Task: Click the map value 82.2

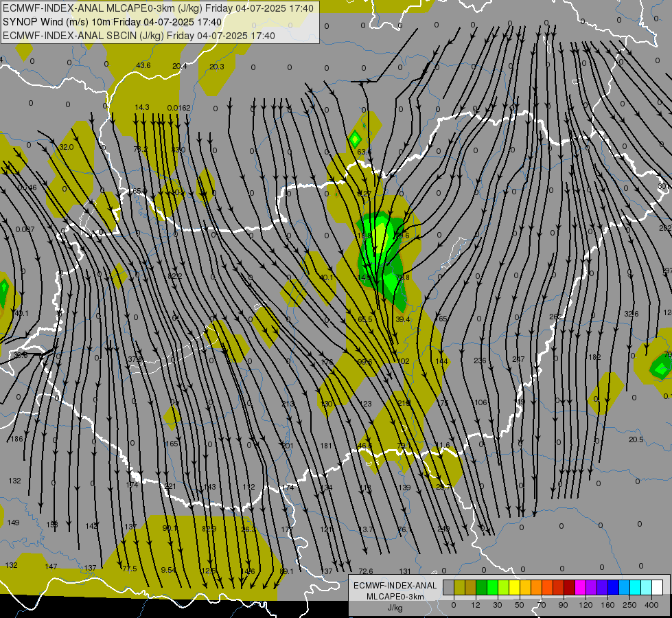Action: tap(175, 276)
